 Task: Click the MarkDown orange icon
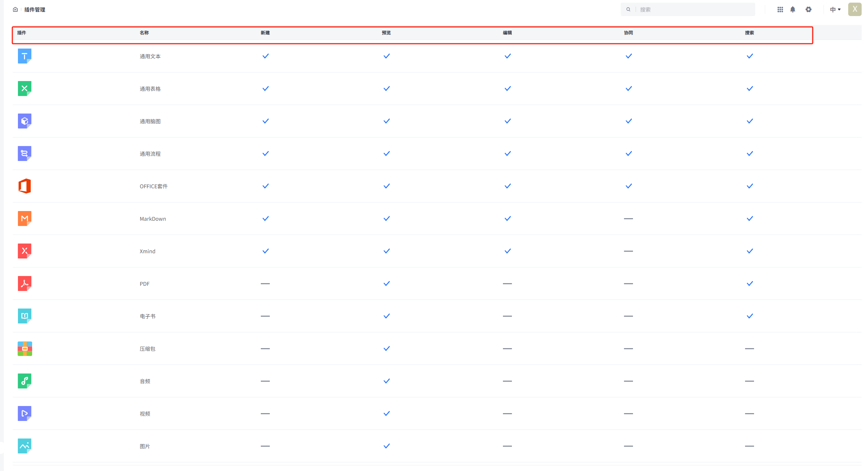(x=25, y=219)
